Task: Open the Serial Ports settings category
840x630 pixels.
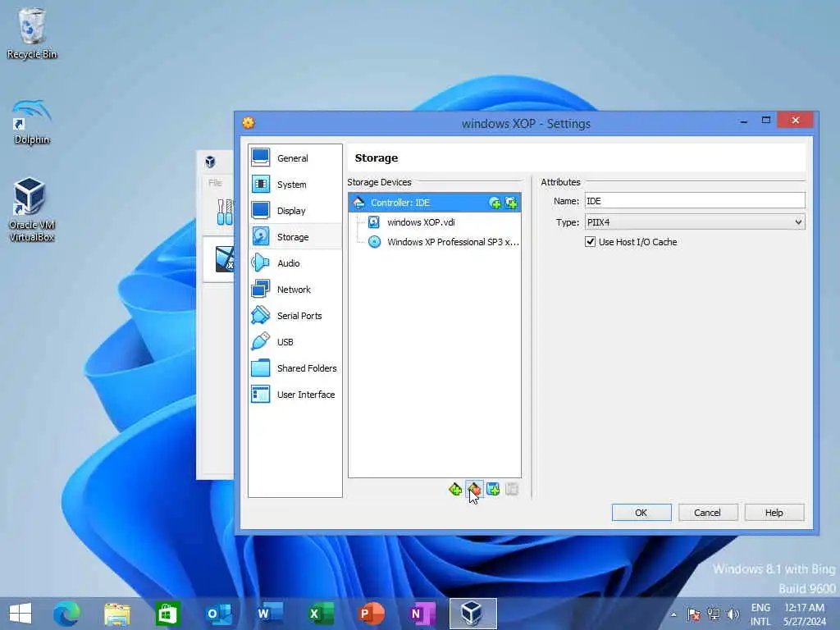Action: click(294, 316)
